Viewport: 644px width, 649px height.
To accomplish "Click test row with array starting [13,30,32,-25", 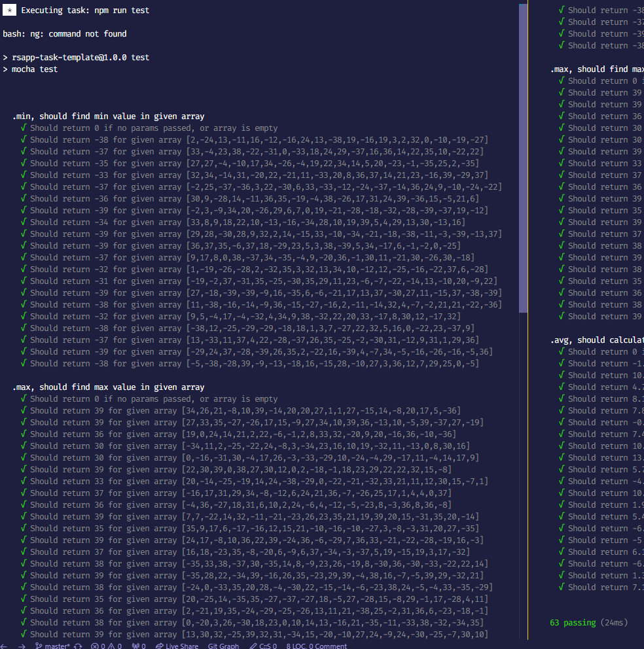I will click(x=255, y=634).
